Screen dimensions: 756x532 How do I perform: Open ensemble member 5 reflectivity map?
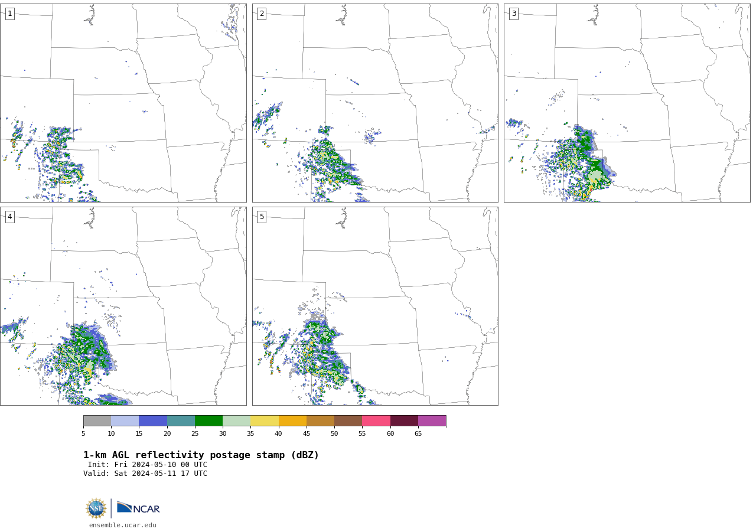tap(375, 306)
